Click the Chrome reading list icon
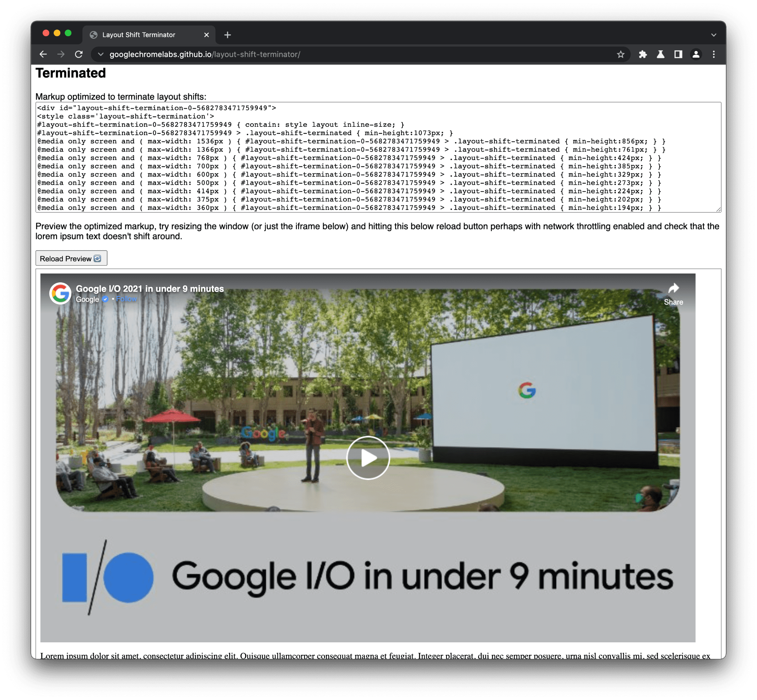 click(679, 54)
